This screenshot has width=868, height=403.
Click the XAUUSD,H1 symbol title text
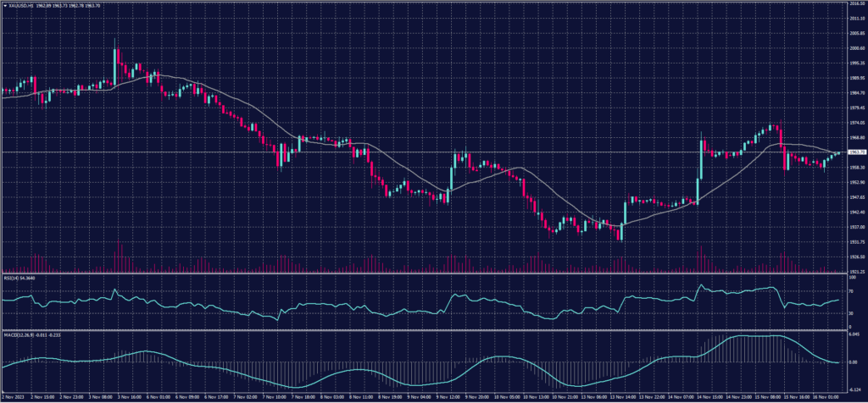click(21, 3)
